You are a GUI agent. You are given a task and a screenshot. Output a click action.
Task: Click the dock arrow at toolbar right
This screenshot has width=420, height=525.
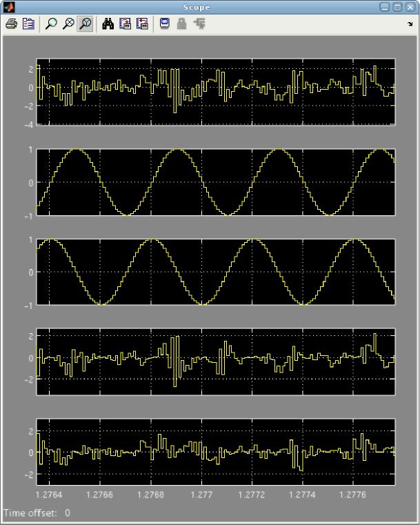click(410, 23)
